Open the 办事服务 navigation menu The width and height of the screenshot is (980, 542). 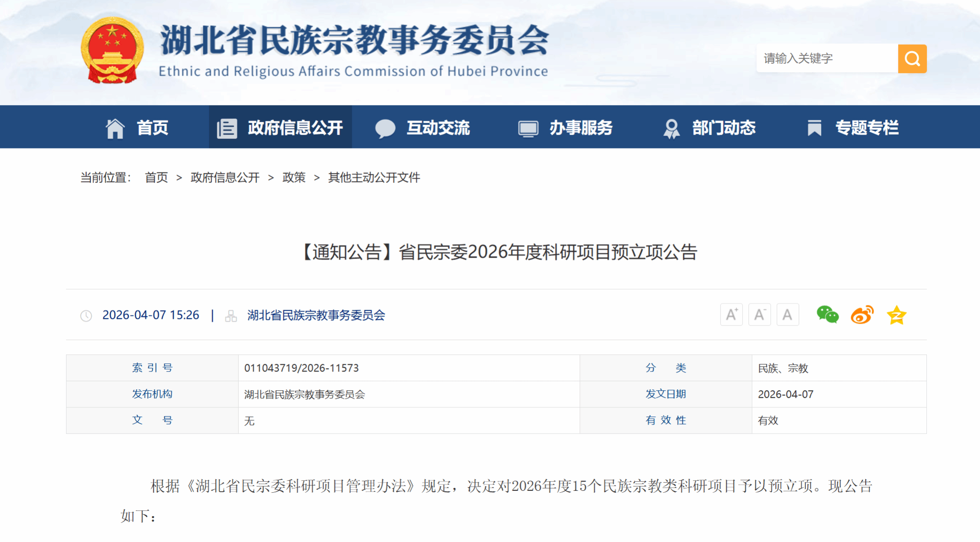pos(580,128)
